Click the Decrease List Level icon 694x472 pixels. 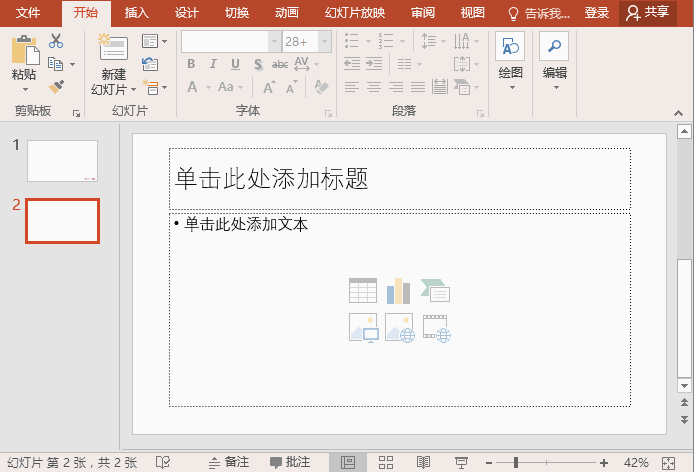point(352,64)
